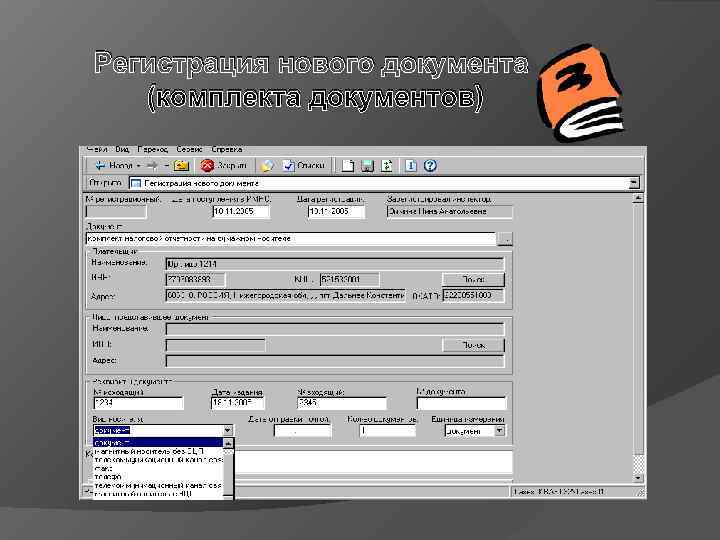Open the Единица измерения dropdown
The image size is (720, 540).
499,431
